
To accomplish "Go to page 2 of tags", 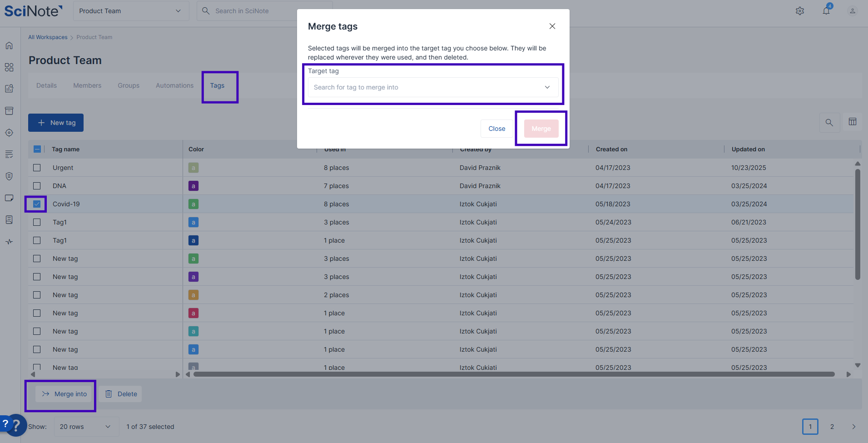I will [x=832, y=427].
